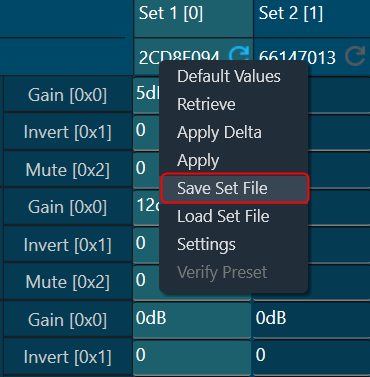
Task: Click the bottom Invert value in Set 1
Action: [192, 356]
